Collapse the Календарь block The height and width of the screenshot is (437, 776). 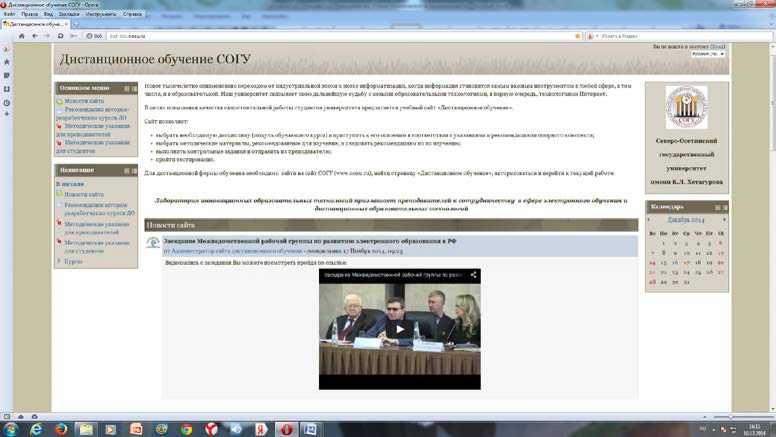pyautogui.click(x=718, y=207)
